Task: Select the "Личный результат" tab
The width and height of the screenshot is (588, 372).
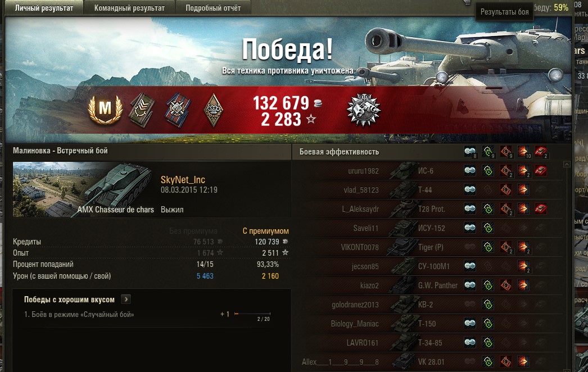Action: [44, 8]
